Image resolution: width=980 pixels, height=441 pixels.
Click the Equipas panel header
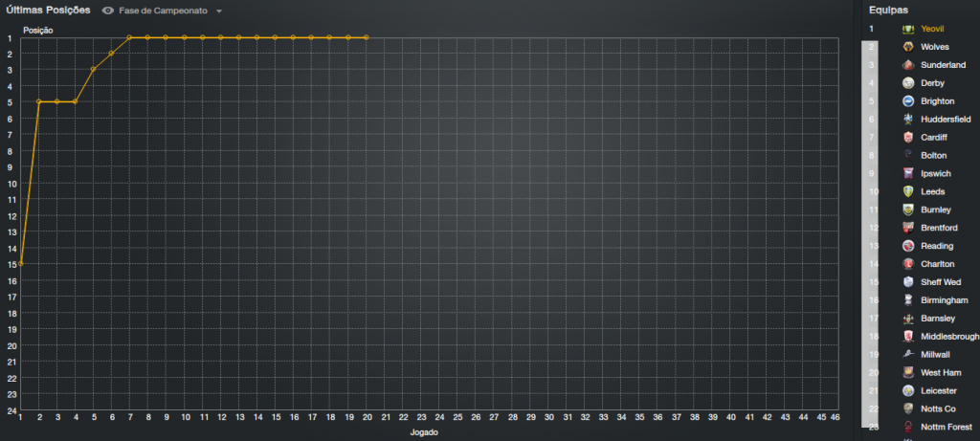[888, 11]
